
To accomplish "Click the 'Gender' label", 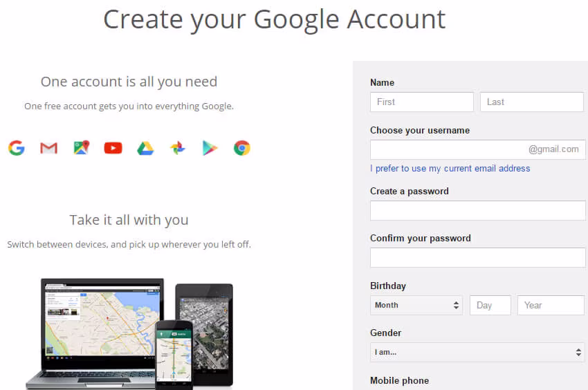I will pos(385,333).
